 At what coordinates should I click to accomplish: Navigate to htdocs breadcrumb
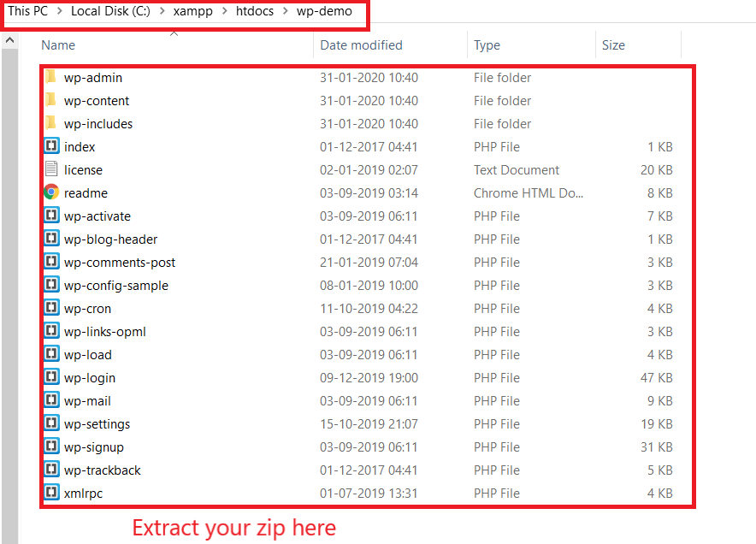255,10
